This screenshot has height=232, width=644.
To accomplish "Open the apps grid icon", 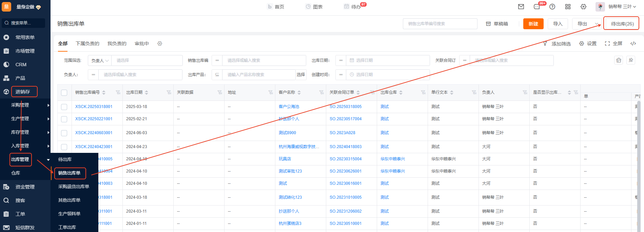I will [x=568, y=6].
